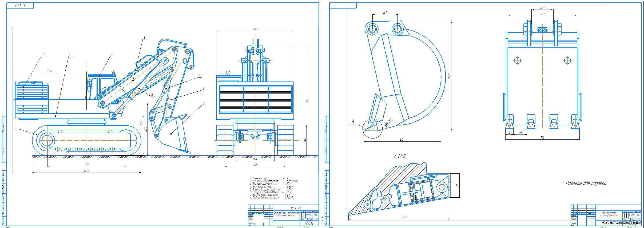Click the rotated 30-4 121 stamp at top-left
Image resolution: width=644 pixels, height=228 pixels.
point(20,5)
